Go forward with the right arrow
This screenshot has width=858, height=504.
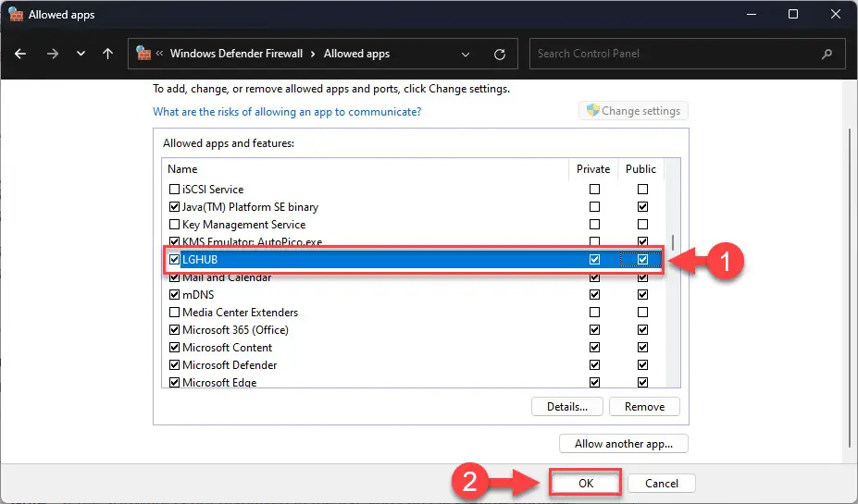(53, 54)
